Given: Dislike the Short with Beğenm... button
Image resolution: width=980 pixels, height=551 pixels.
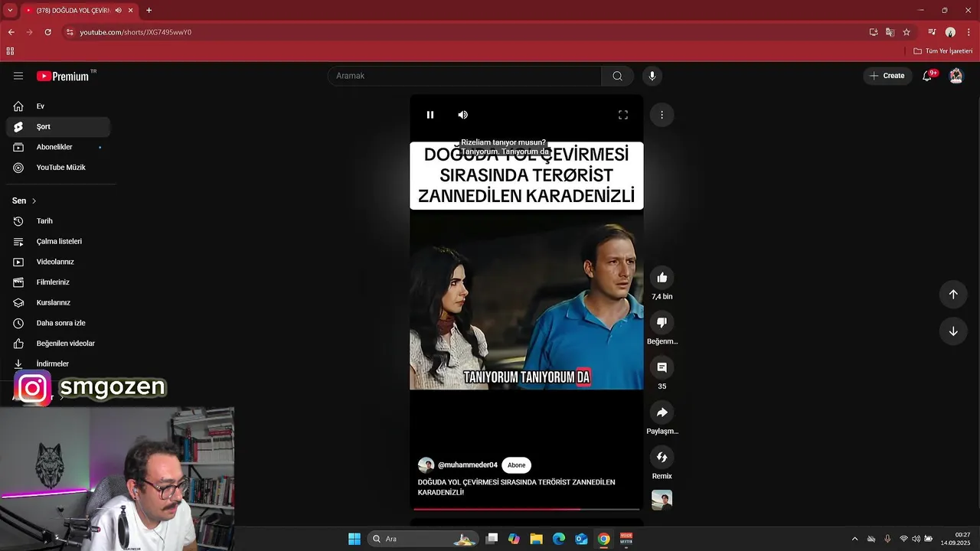Looking at the screenshot, I should tap(662, 322).
